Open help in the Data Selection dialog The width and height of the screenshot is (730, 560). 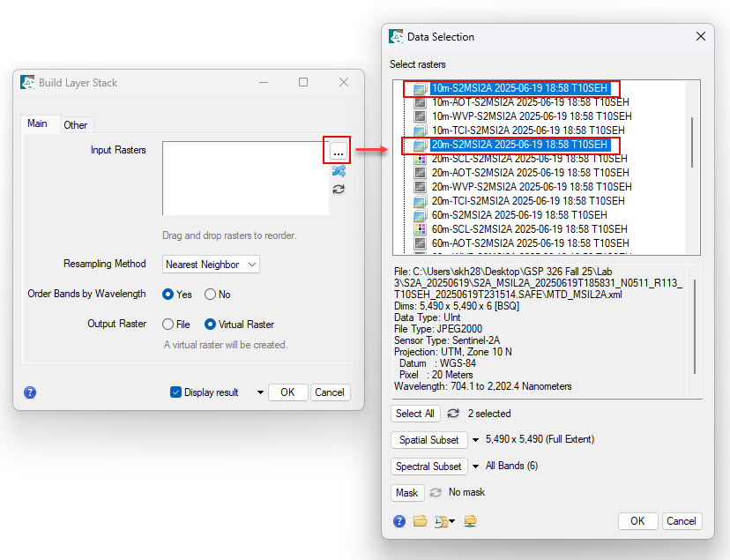(399, 521)
